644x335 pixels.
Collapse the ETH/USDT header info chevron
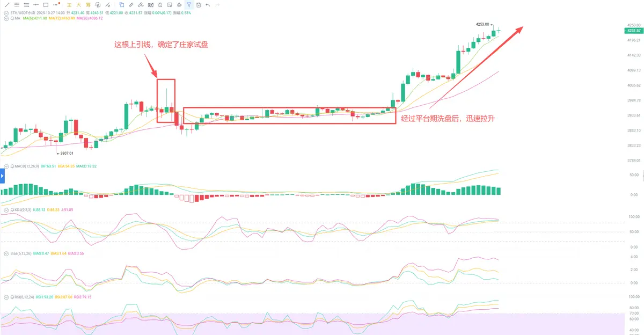click(5, 12)
